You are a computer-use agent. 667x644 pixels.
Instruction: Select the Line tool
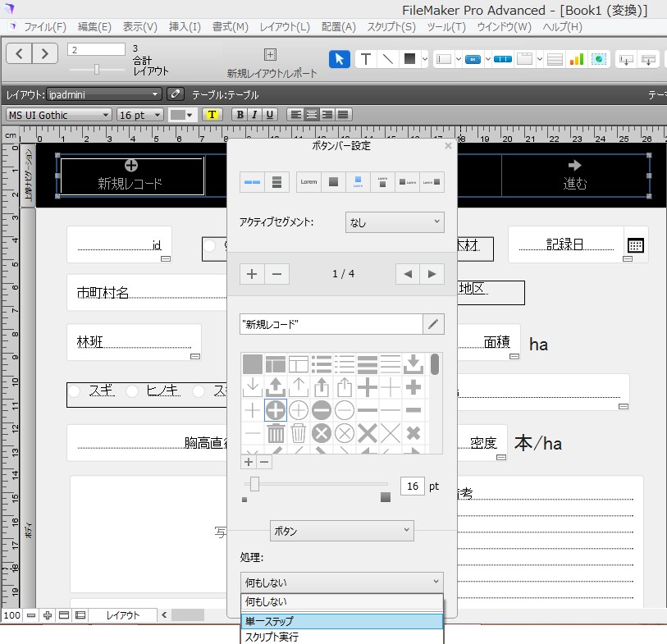(387, 59)
